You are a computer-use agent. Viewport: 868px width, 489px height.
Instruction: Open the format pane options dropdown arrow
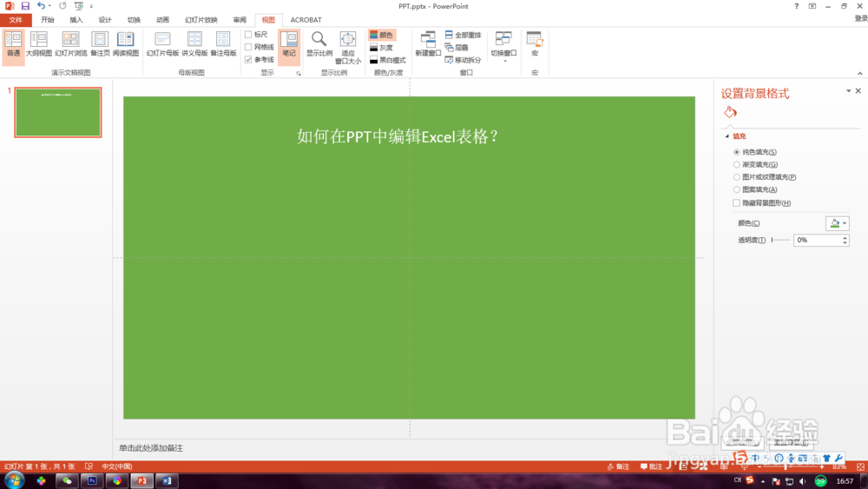[848, 91]
